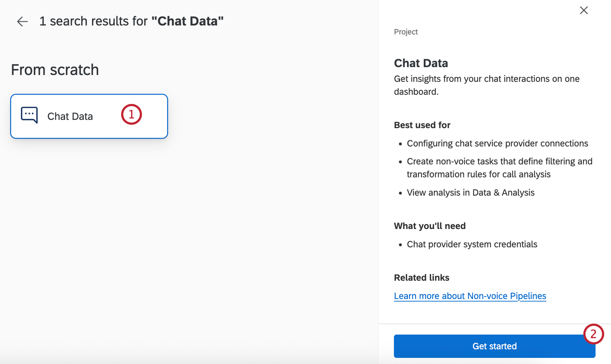Image resolution: width=611 pixels, height=364 pixels.
Task: Click the back arrow beside search results
Action: pos(22,22)
